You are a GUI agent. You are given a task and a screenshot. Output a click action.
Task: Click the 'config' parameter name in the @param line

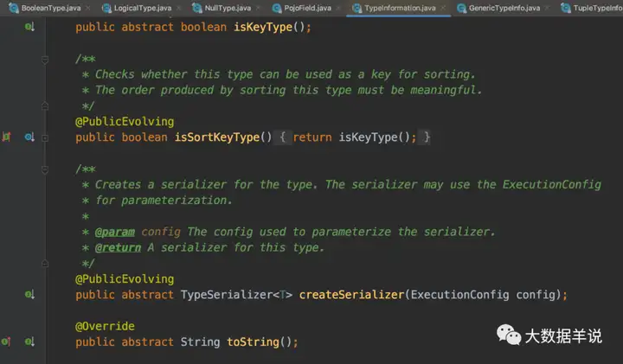coord(161,232)
